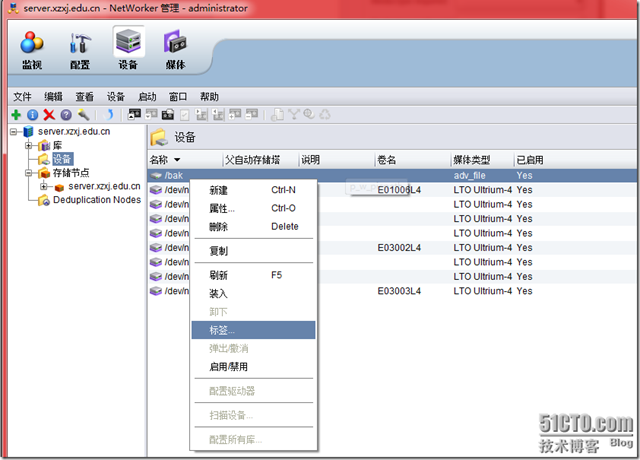Open the 媒体 media view
Viewport: 640px width, 460px height.
176,50
